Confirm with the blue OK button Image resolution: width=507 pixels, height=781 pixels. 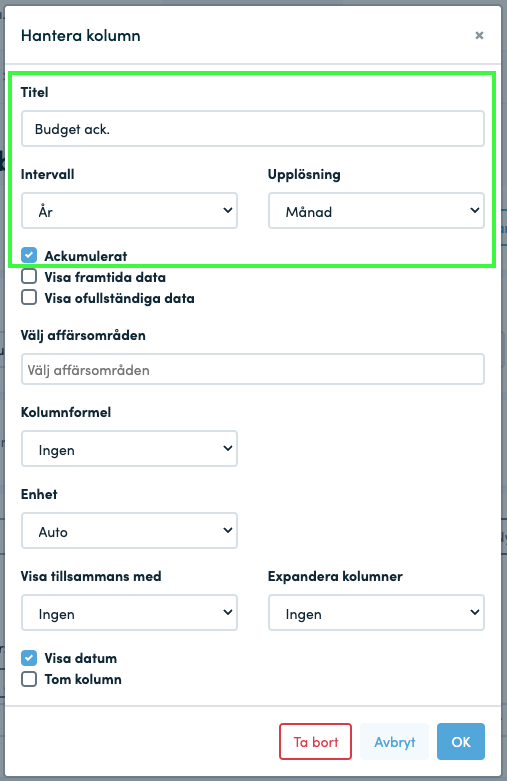[x=461, y=742]
